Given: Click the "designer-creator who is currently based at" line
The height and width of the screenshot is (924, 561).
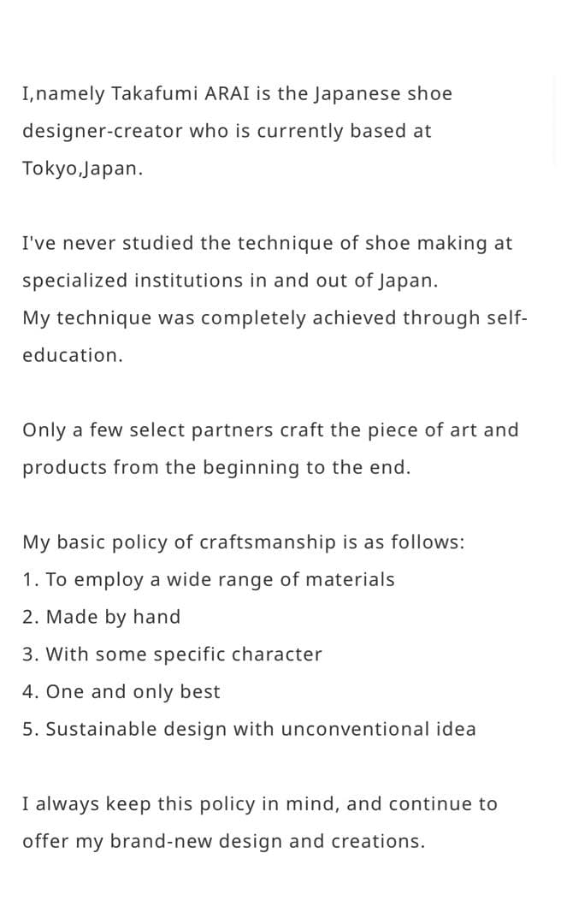Looking at the screenshot, I should (227, 132).
